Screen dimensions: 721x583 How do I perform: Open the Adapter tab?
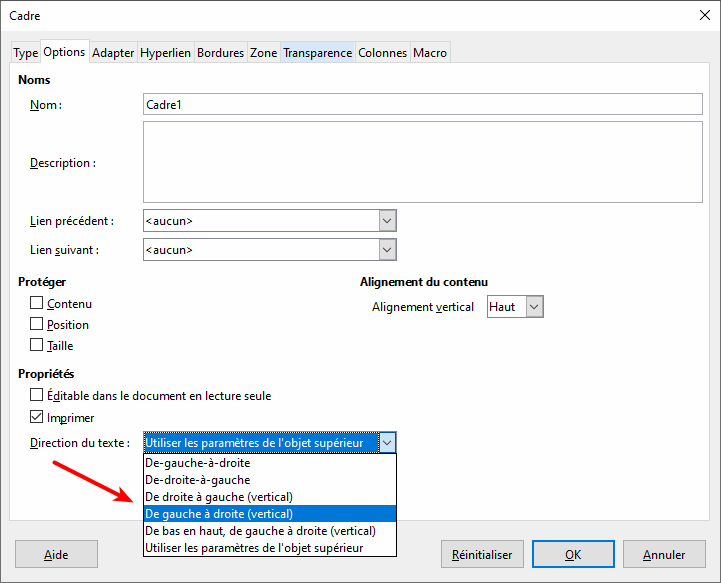click(113, 53)
